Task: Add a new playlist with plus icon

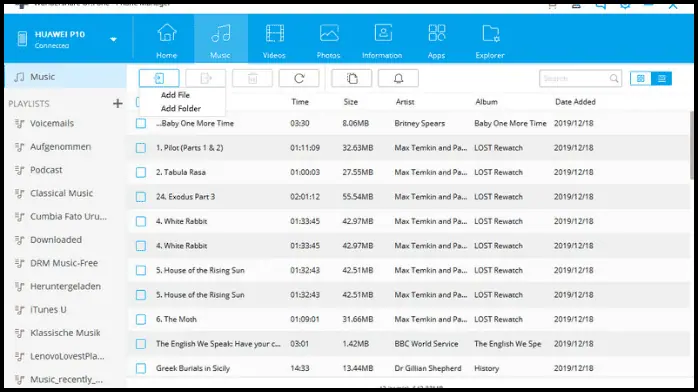Action: click(x=118, y=104)
